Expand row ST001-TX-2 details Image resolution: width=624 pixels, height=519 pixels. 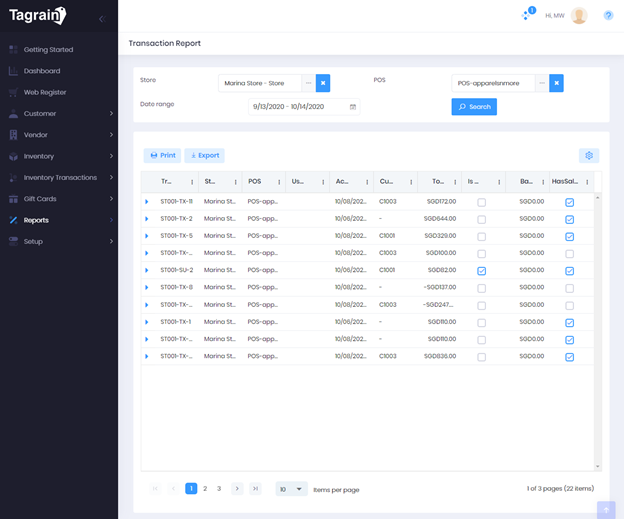click(x=146, y=219)
